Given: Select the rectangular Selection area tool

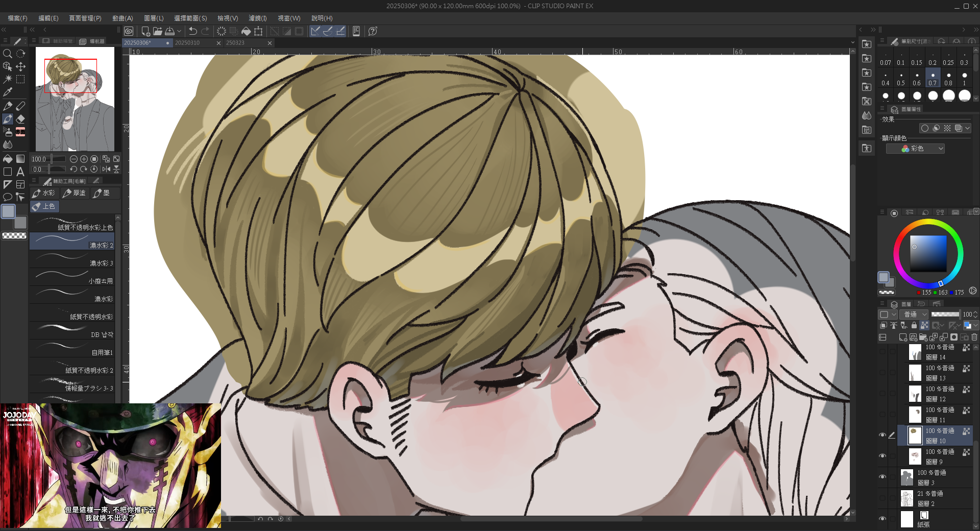Looking at the screenshot, I should tap(20, 79).
